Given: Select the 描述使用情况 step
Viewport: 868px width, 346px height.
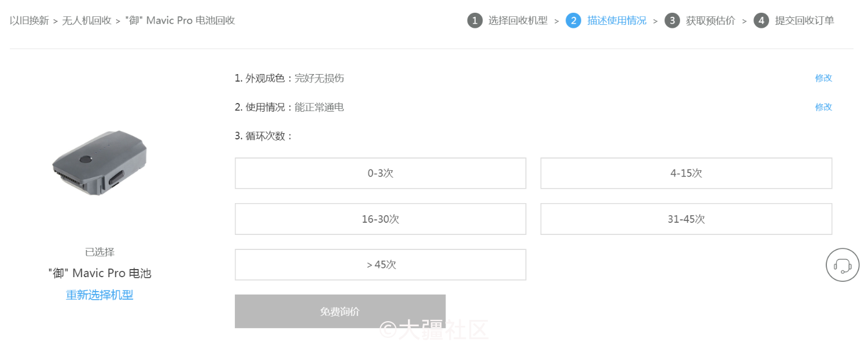Looking at the screenshot, I should pyautogui.click(x=617, y=21).
